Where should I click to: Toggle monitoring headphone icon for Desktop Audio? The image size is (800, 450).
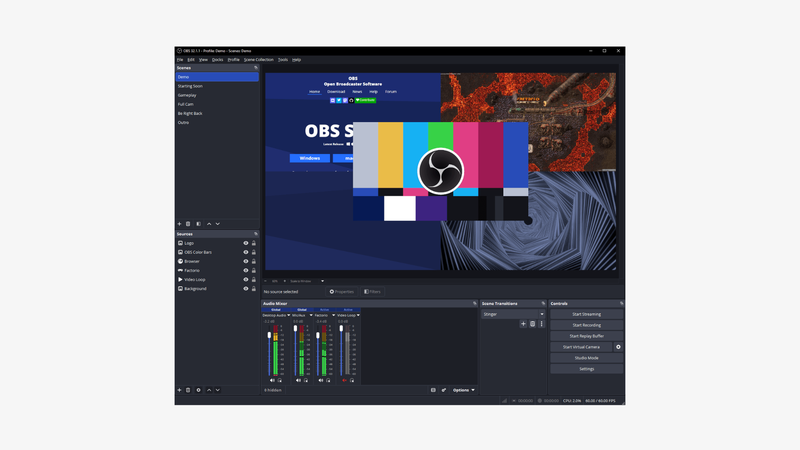pos(280,381)
